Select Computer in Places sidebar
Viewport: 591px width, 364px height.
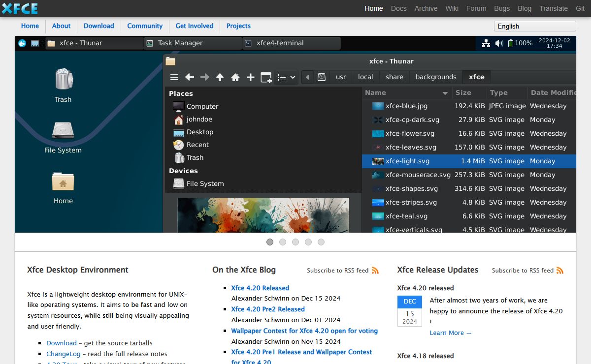[x=196, y=106]
